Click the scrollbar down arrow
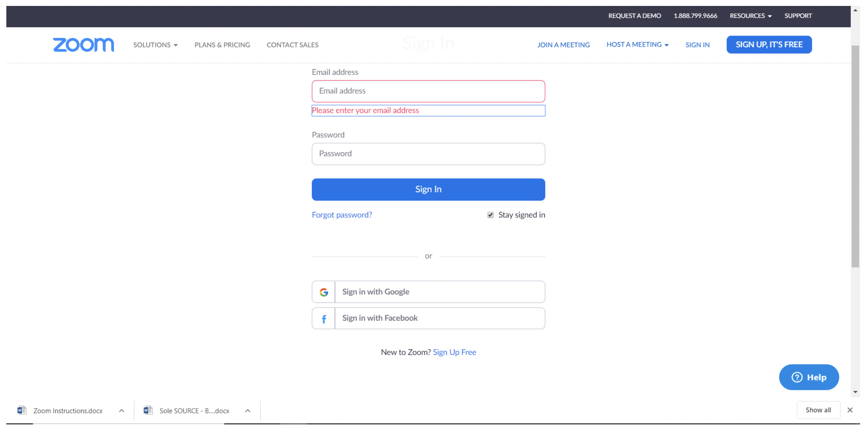This screenshot has height=435, width=868. pyautogui.click(x=855, y=392)
